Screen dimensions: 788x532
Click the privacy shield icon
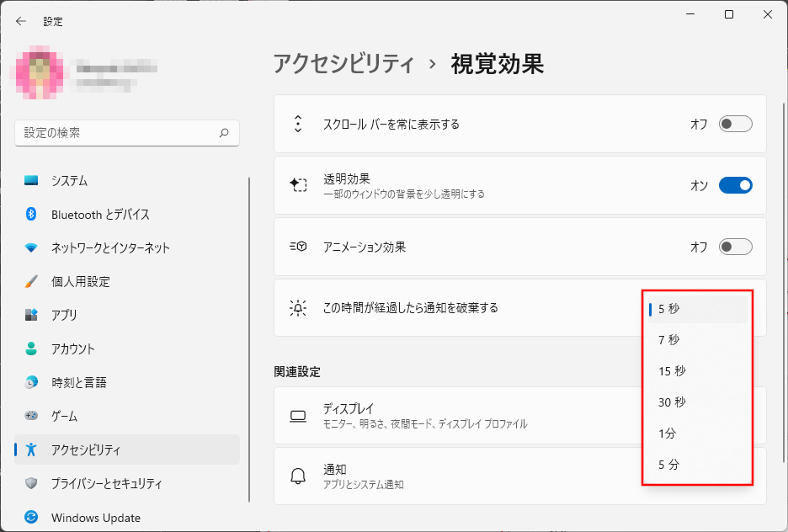(31, 484)
